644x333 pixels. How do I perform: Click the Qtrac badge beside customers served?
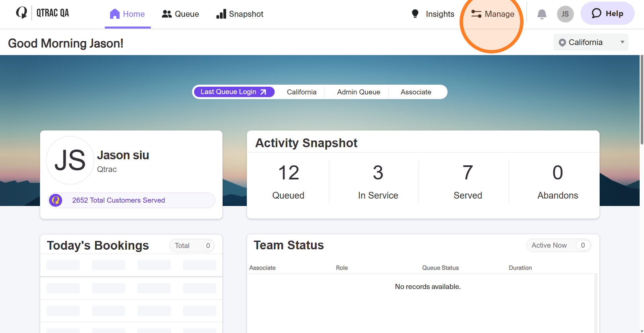click(56, 200)
